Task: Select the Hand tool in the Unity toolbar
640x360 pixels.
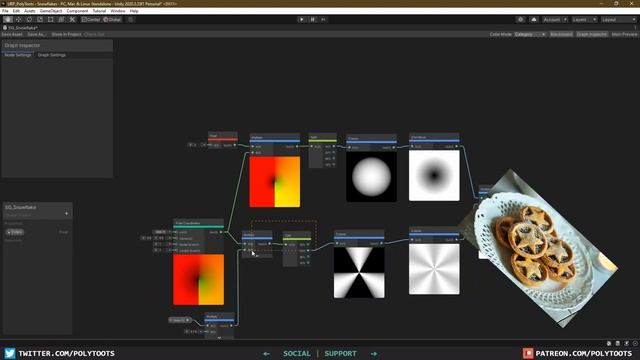Action: tap(8, 20)
